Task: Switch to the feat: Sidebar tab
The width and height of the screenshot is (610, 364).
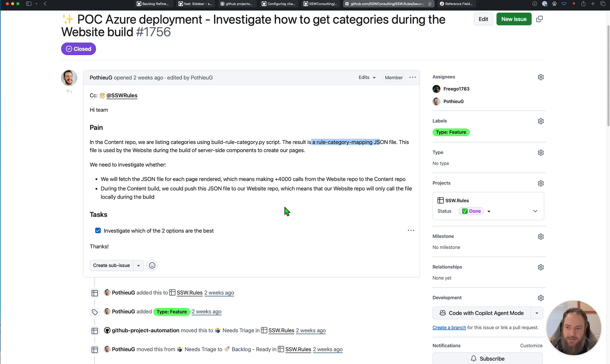Action: (196, 4)
